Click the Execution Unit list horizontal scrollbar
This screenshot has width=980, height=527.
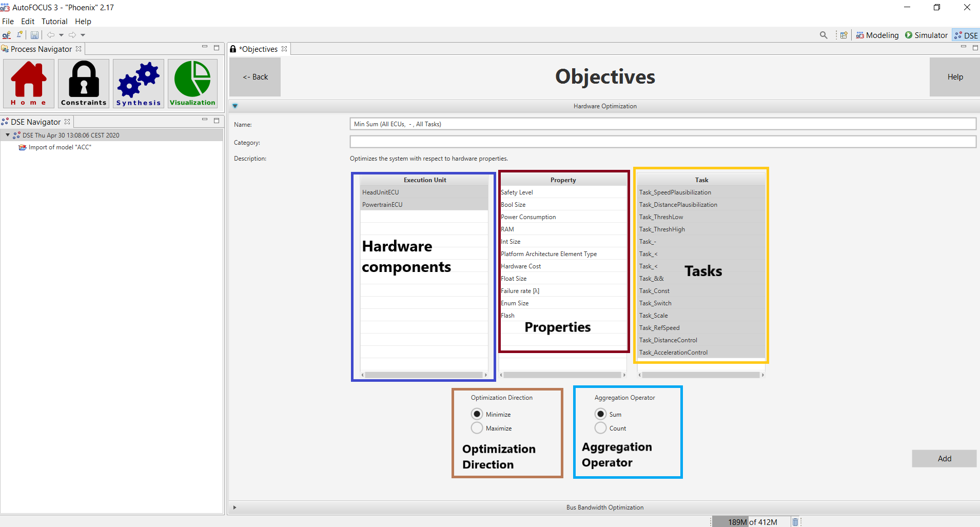(424, 375)
